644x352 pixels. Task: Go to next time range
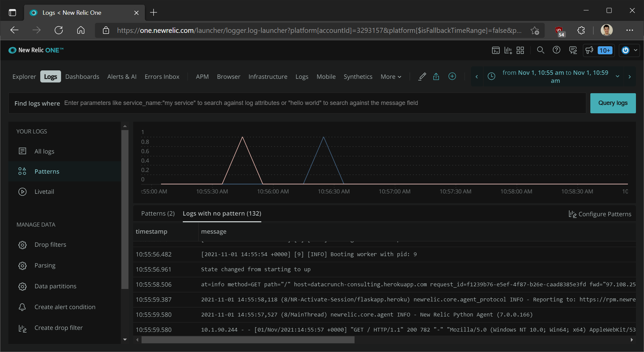pos(630,77)
